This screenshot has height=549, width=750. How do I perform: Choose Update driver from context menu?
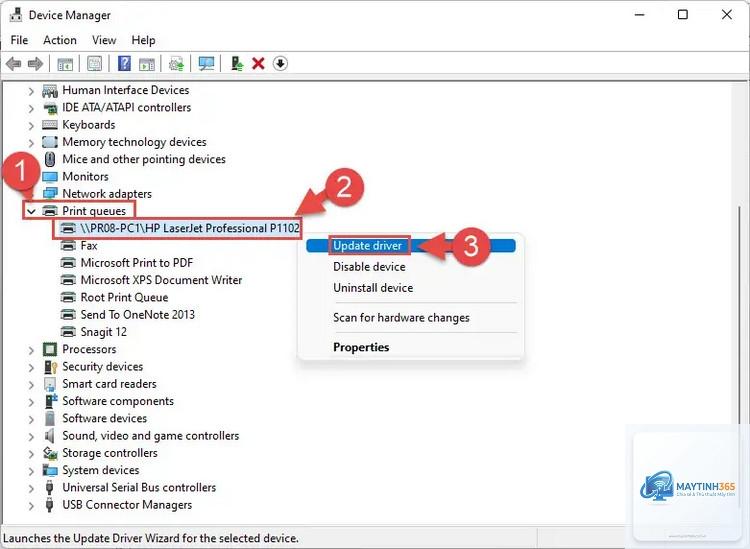tap(411, 246)
